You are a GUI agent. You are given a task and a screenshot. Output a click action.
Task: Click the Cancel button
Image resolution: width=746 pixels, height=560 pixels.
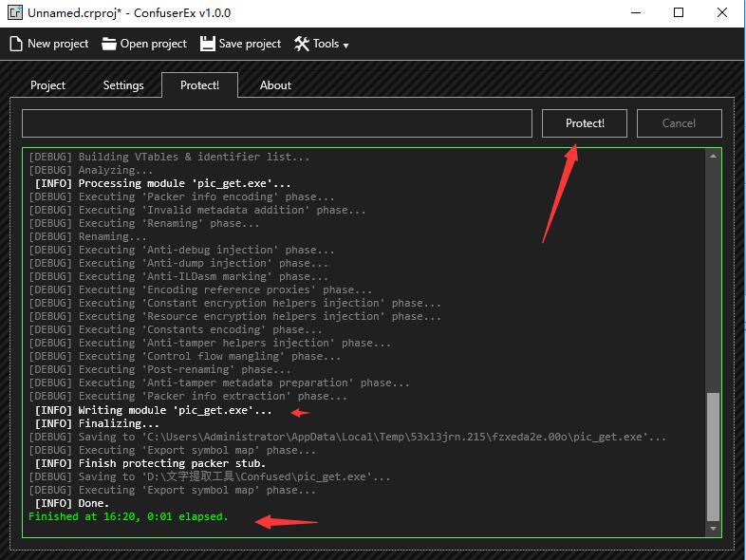pos(679,123)
